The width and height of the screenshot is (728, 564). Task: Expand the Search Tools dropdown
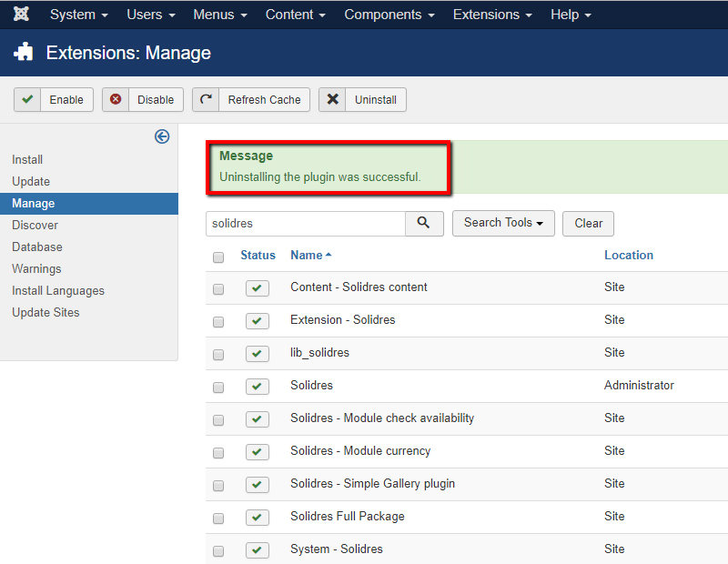pyautogui.click(x=502, y=223)
